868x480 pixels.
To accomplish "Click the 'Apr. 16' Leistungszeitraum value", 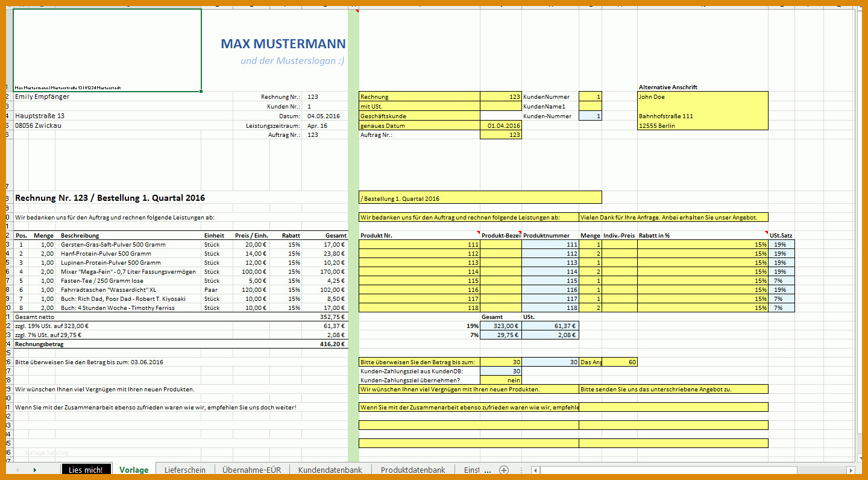I will [317, 125].
